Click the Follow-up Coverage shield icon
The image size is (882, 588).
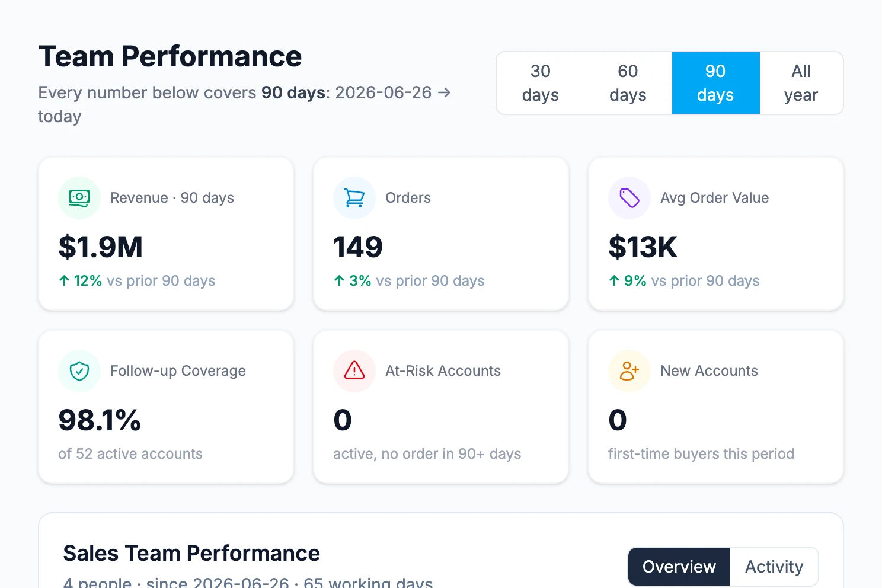(x=79, y=371)
